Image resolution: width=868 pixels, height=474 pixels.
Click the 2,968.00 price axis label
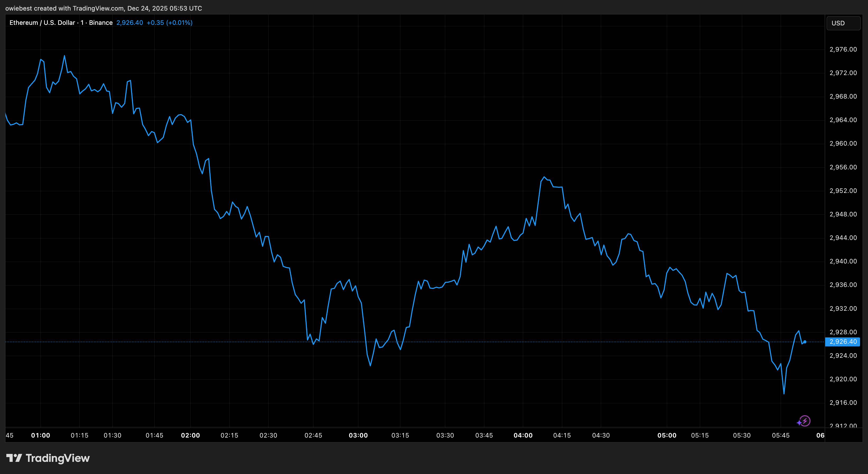tap(843, 97)
